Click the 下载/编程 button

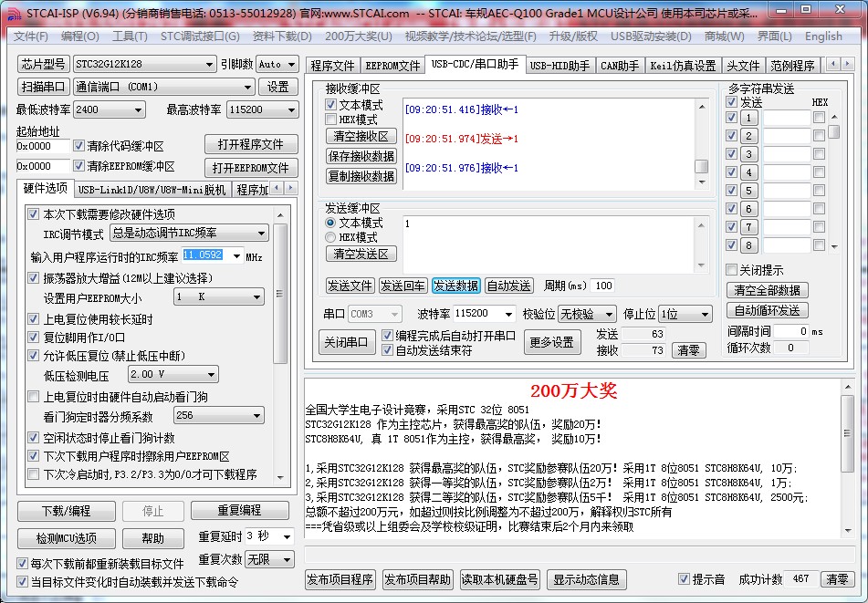67,511
